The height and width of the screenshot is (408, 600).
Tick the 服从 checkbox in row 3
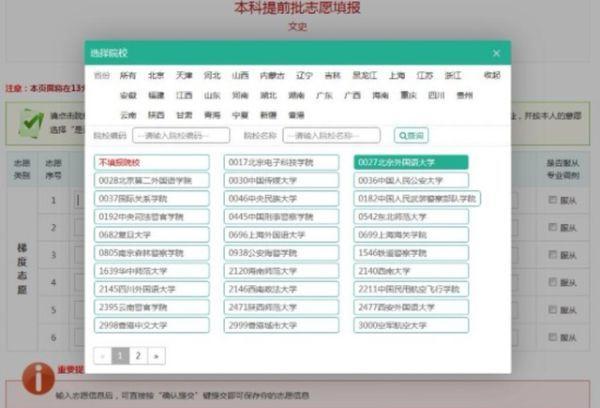point(552,255)
